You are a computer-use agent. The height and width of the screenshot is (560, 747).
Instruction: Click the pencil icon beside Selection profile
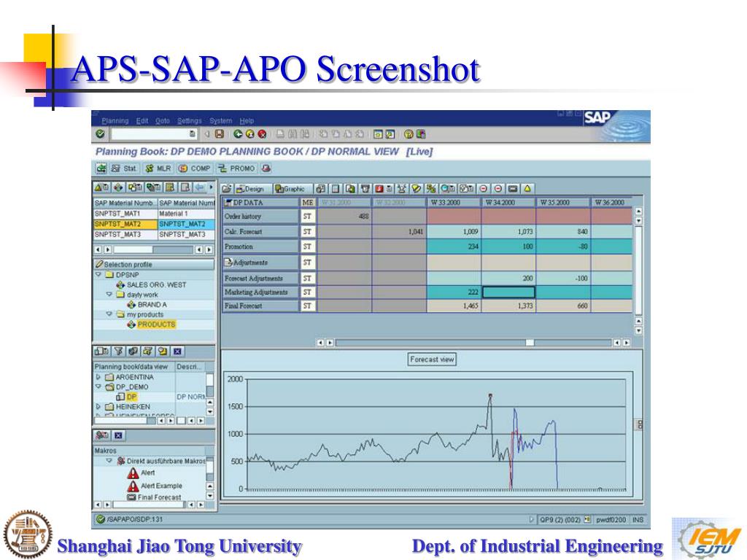coord(99,264)
